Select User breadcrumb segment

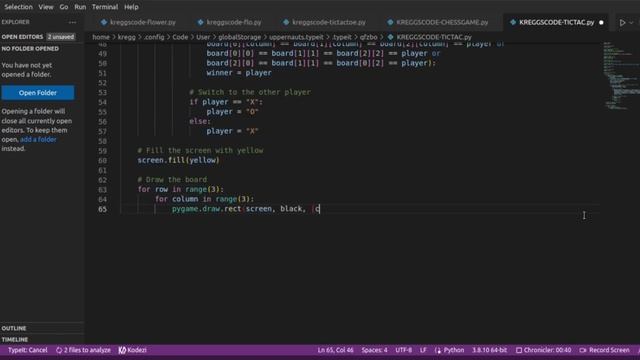[203, 37]
